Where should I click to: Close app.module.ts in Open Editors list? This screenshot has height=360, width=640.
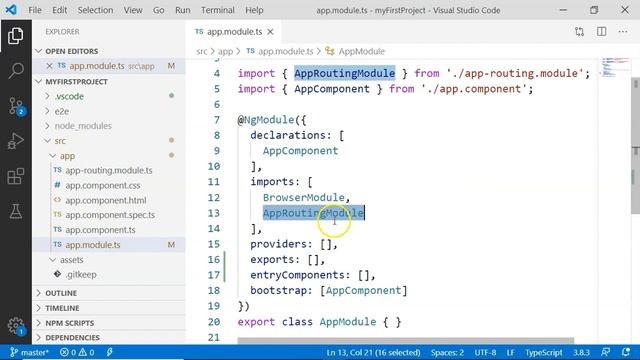point(49,66)
